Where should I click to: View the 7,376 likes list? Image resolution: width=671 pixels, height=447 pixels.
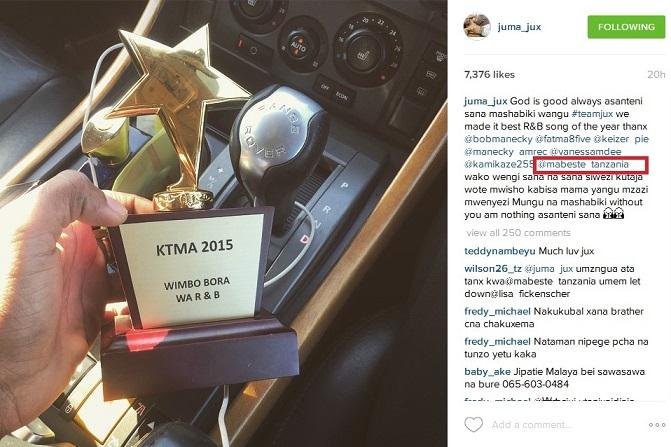click(489, 74)
